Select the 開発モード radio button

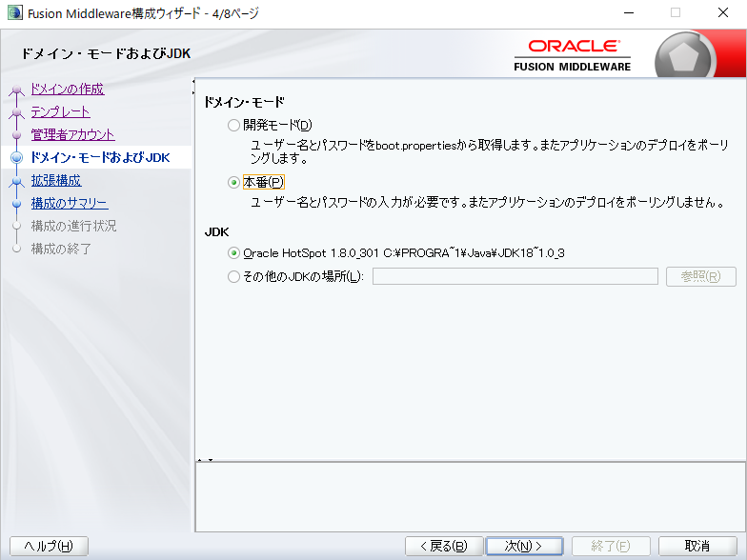click(x=234, y=125)
